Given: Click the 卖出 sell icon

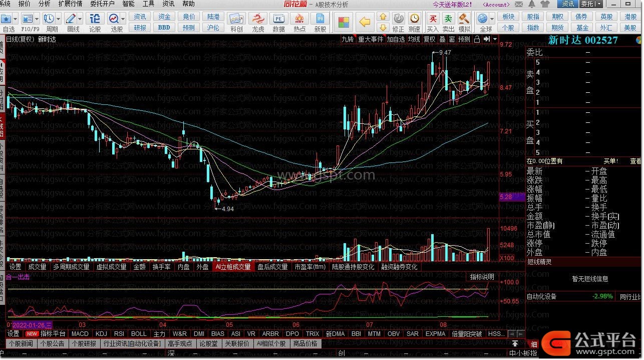Looking at the screenshot, I should pyautogui.click(x=449, y=19).
